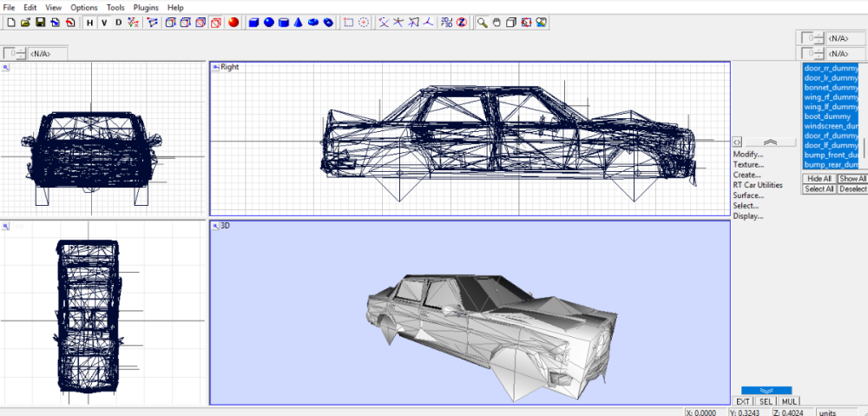Click the blue-arrow page icon in the toolbar
868x416 pixels.
tap(55, 23)
